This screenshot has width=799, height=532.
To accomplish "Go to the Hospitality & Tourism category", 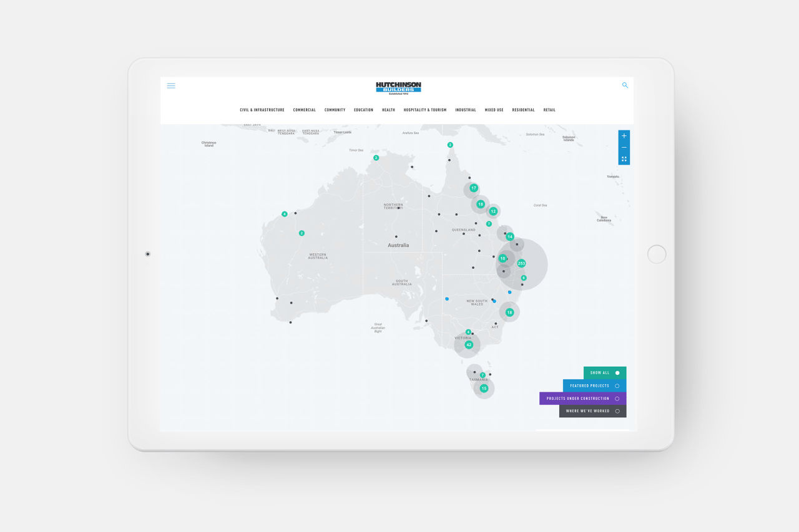I will tap(424, 110).
